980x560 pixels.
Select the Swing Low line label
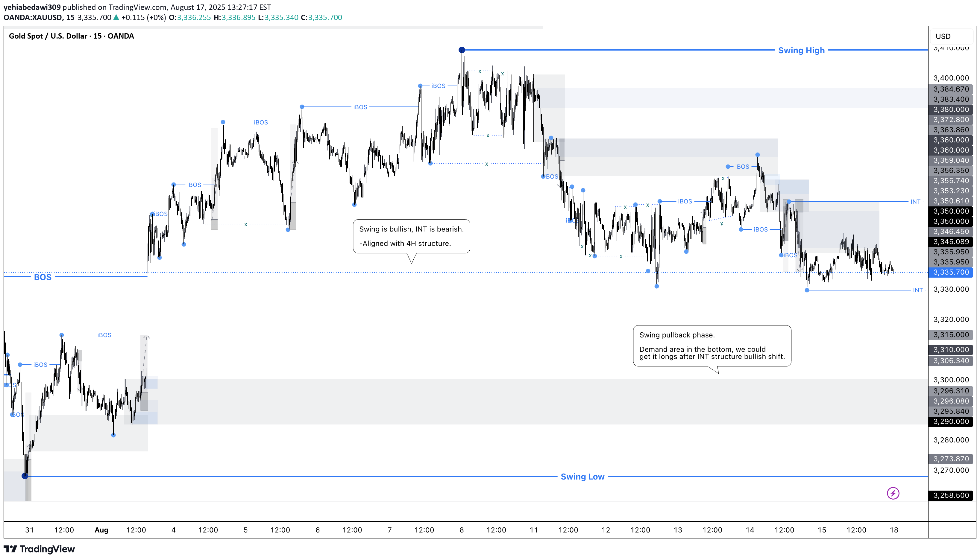point(582,477)
